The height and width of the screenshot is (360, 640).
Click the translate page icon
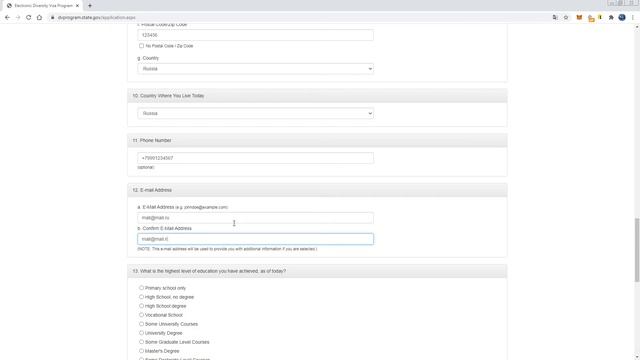(x=555, y=18)
